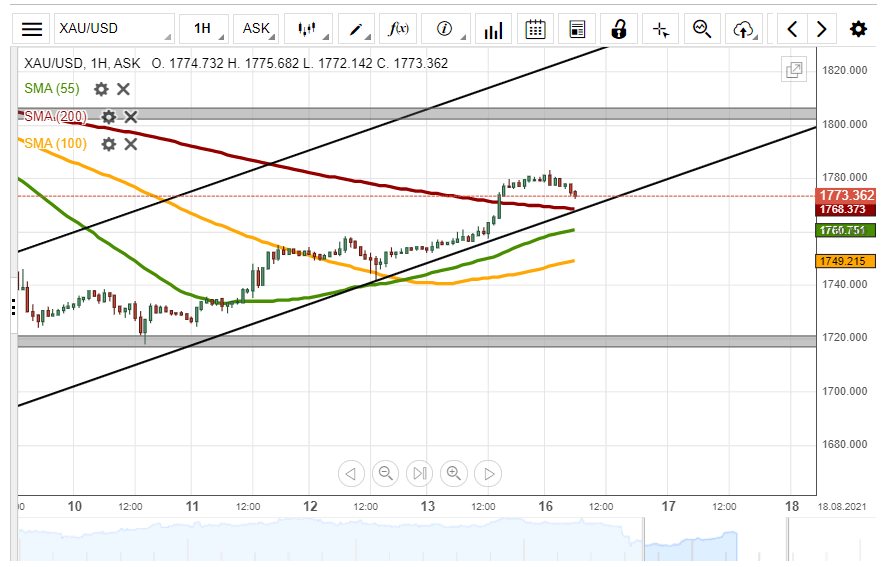Move the chart back with left chevron
The width and height of the screenshot is (886, 567).
click(x=792, y=29)
